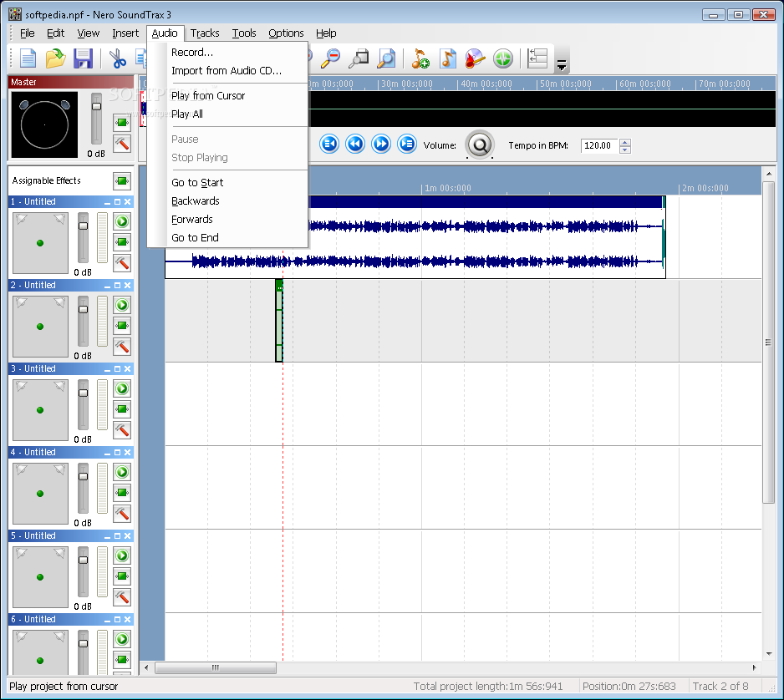Toggle the track 1 green play/solo button
This screenshot has height=700, width=784.
click(122, 221)
